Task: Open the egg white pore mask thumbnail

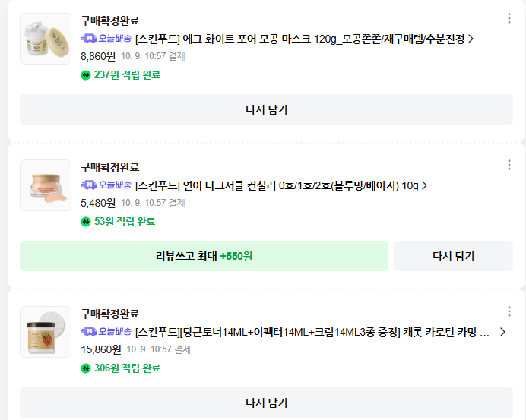Action: click(46, 39)
